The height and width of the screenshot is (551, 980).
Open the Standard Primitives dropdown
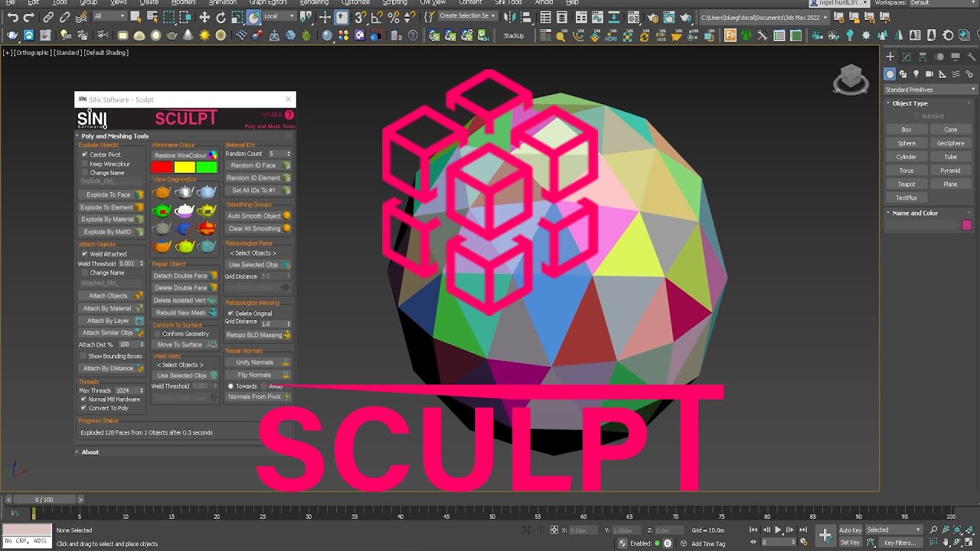[x=930, y=90]
